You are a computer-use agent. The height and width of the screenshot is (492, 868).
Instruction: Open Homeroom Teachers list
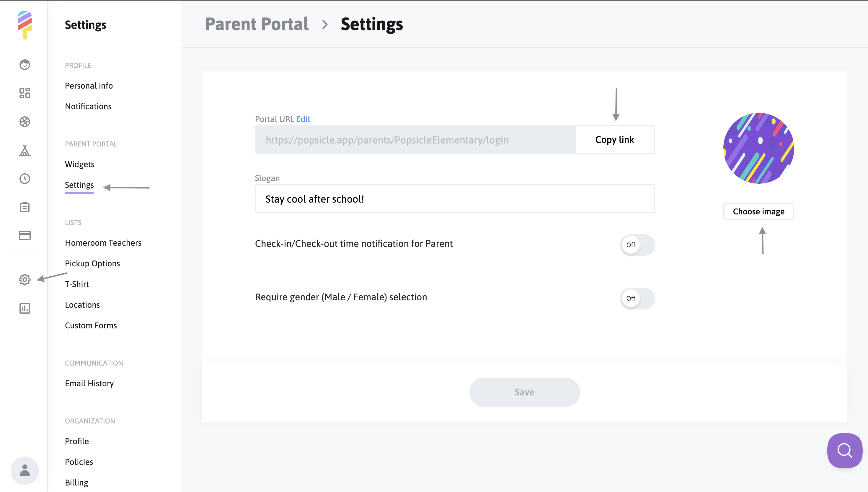click(x=103, y=243)
